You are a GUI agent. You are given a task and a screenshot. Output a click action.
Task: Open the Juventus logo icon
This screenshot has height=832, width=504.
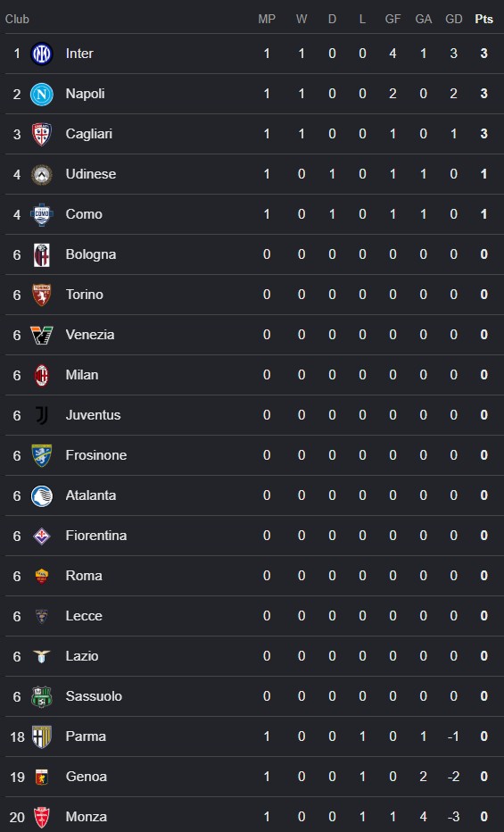click(41, 415)
